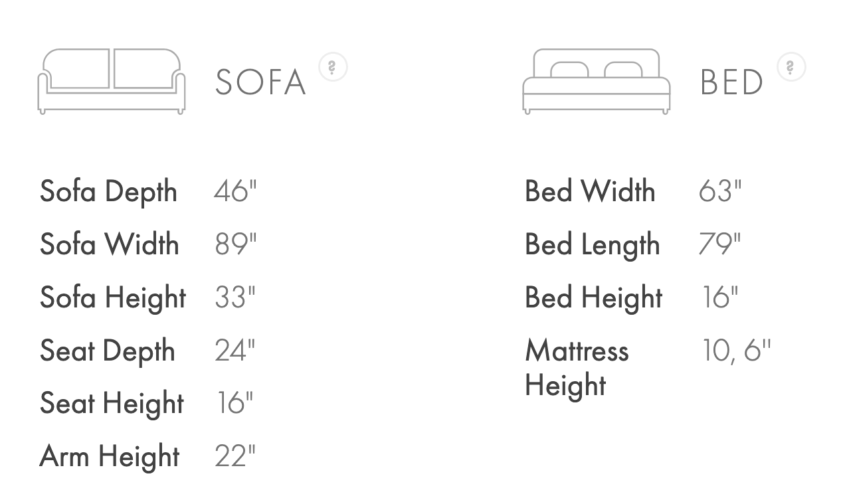Click the Sofa Depth value 46"
Screen dimensions: 843x504
click(234, 191)
